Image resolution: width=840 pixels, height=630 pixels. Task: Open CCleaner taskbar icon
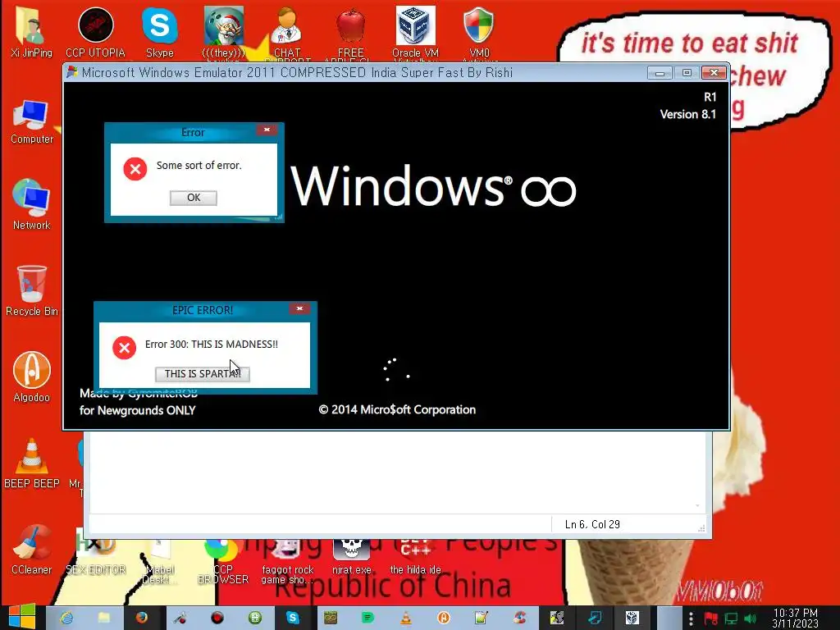(519, 618)
